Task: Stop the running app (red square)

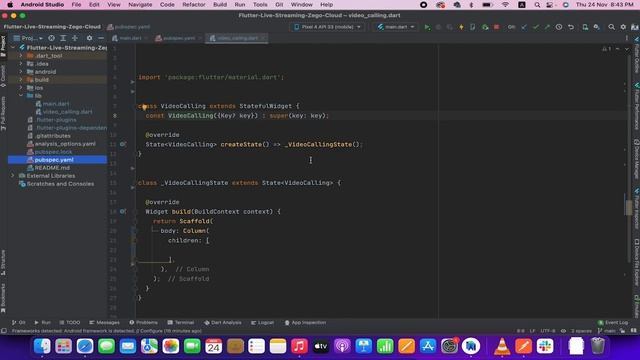Action: pyautogui.click(x=496, y=27)
